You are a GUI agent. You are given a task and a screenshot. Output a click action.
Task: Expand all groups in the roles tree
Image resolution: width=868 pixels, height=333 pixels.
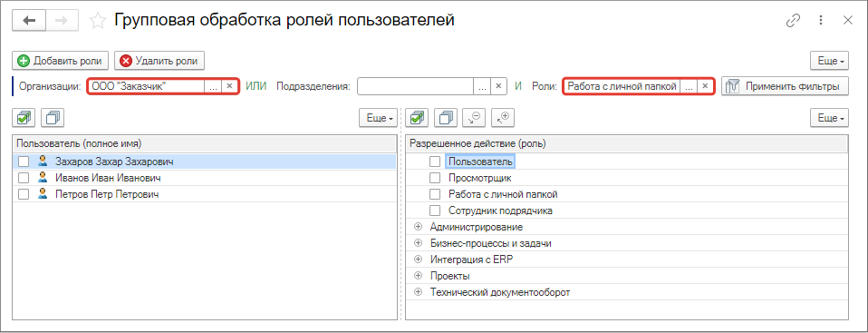[x=503, y=118]
